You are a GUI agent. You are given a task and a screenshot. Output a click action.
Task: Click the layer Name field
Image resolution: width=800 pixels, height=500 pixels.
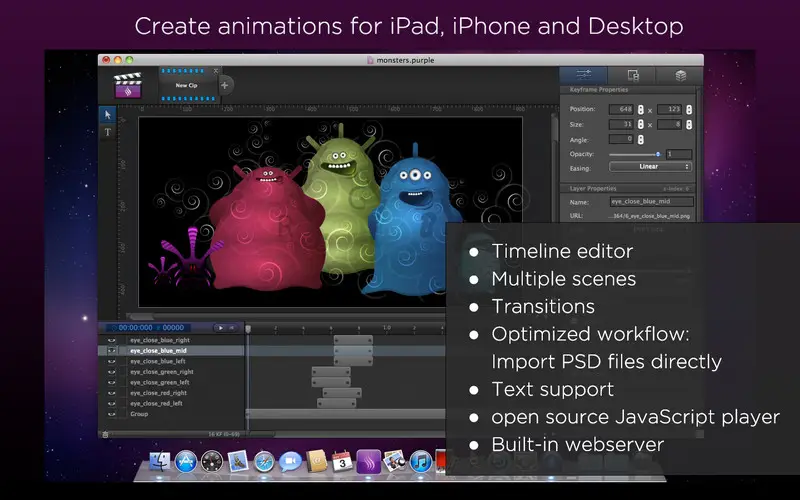tap(652, 202)
